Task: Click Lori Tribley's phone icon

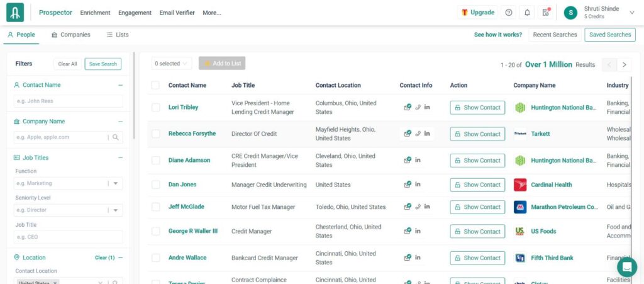Action: 418,107
